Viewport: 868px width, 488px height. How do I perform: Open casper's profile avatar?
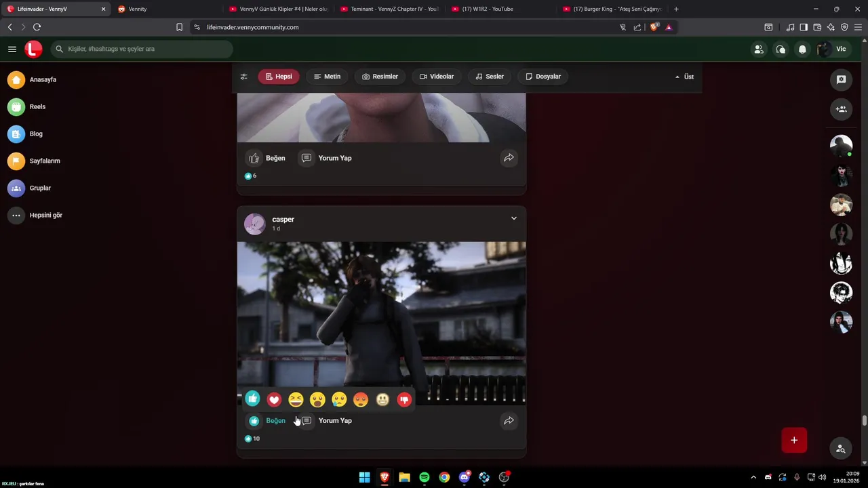pyautogui.click(x=254, y=224)
